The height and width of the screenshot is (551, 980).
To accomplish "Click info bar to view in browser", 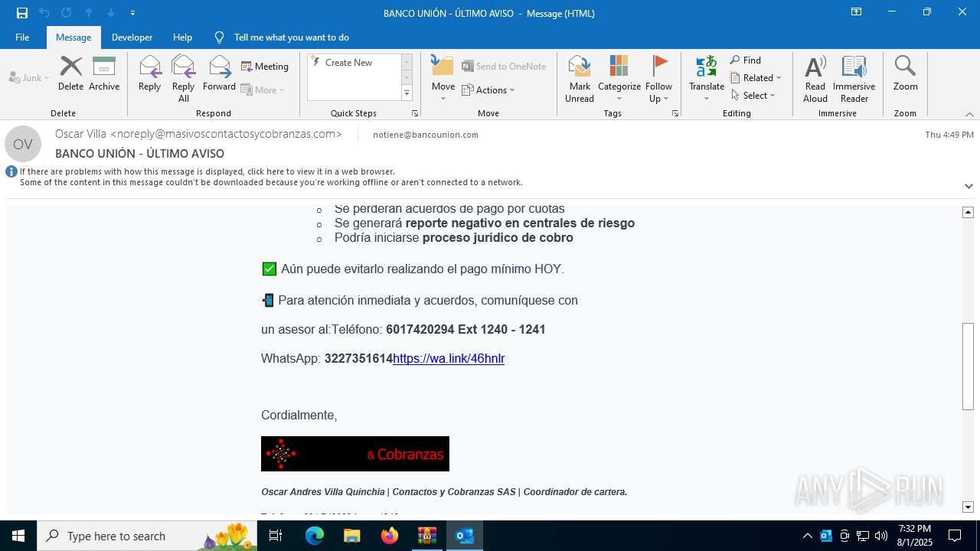I will (271, 177).
